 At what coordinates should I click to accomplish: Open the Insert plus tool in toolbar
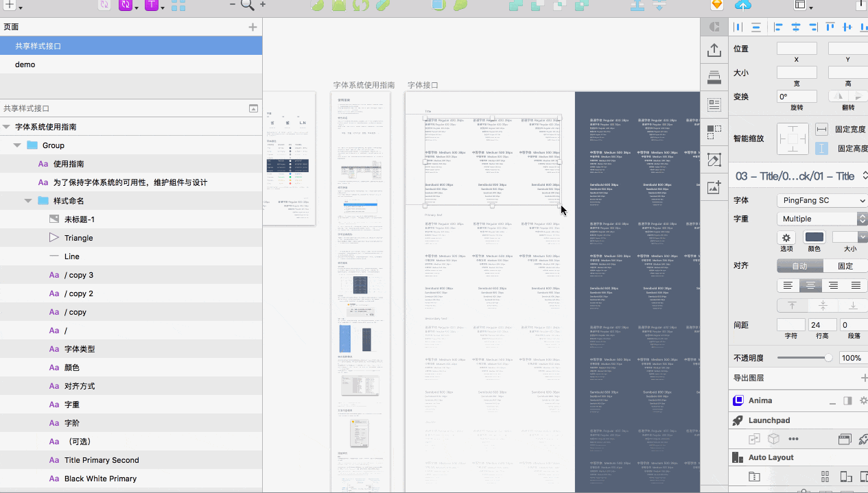(x=10, y=5)
